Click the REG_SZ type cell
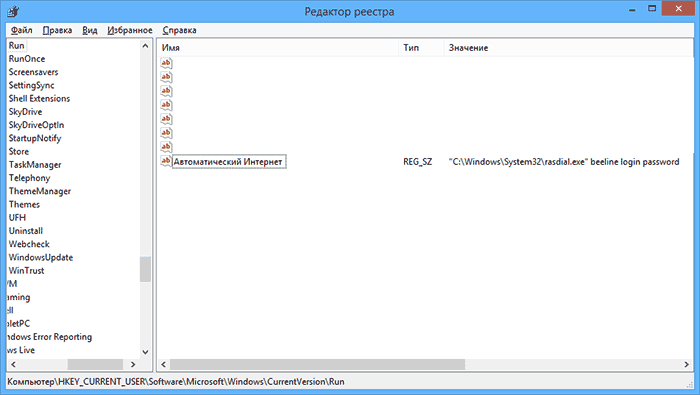The height and width of the screenshot is (395, 700). tap(417, 162)
